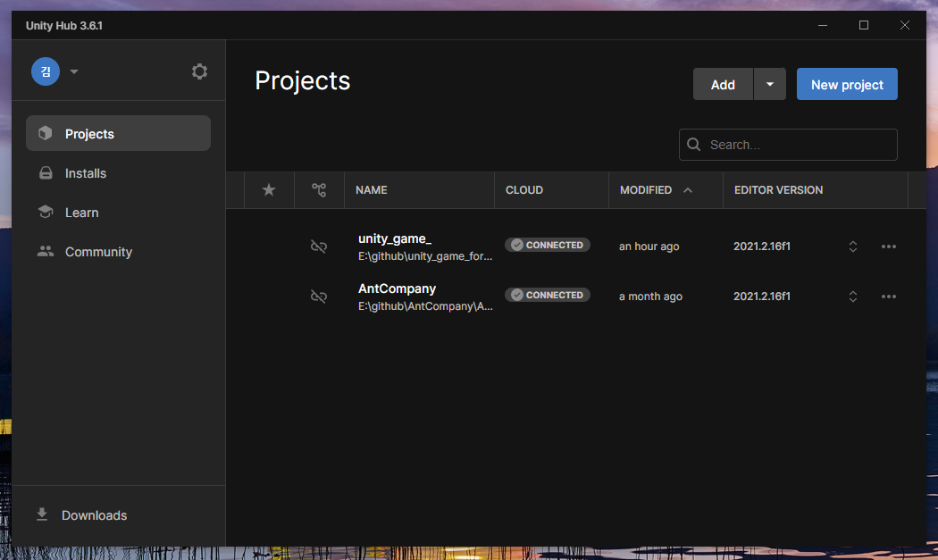
Task: Open the Community section
Action: tap(118, 252)
